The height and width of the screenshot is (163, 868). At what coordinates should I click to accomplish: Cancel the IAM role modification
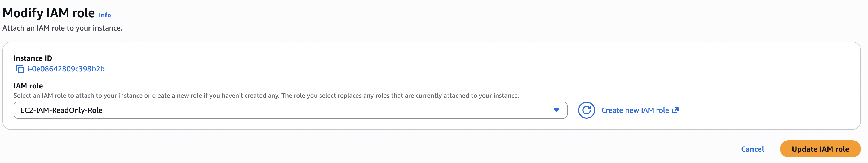tap(752, 149)
